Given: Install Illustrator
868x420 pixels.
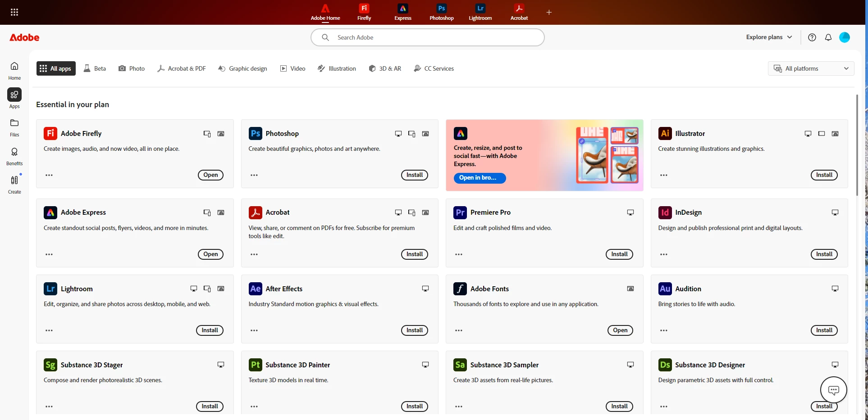Looking at the screenshot, I should click(824, 175).
